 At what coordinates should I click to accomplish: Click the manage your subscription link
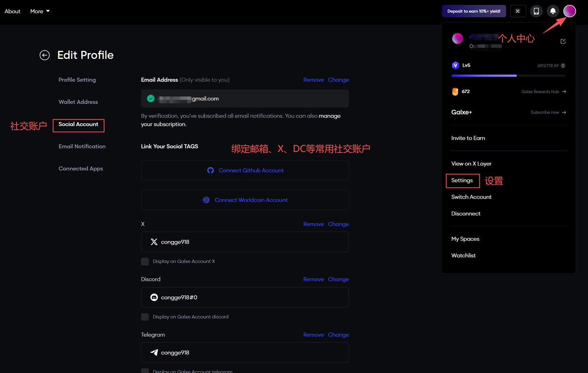pyautogui.click(x=241, y=120)
